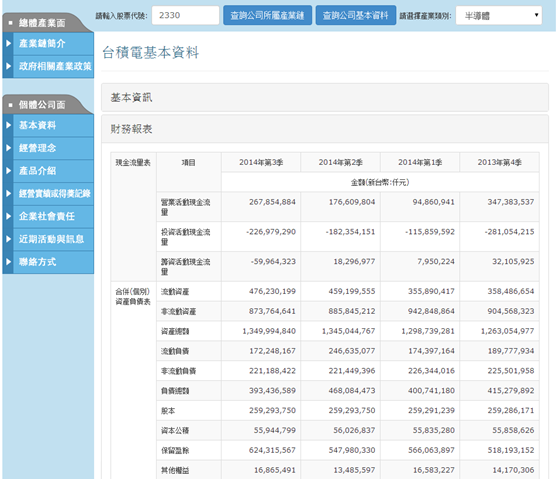Click the 流動負債 row label

tap(175, 351)
